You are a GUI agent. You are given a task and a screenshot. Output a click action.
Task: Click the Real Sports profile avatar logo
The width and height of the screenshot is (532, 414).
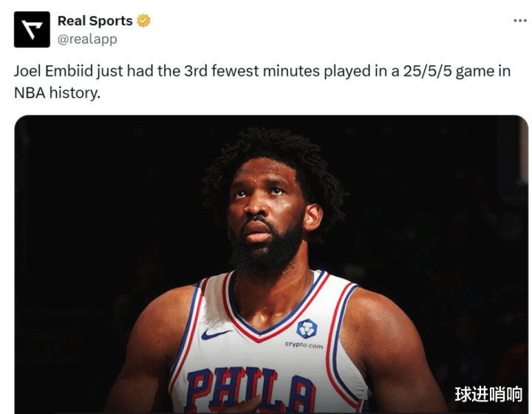tap(32, 30)
